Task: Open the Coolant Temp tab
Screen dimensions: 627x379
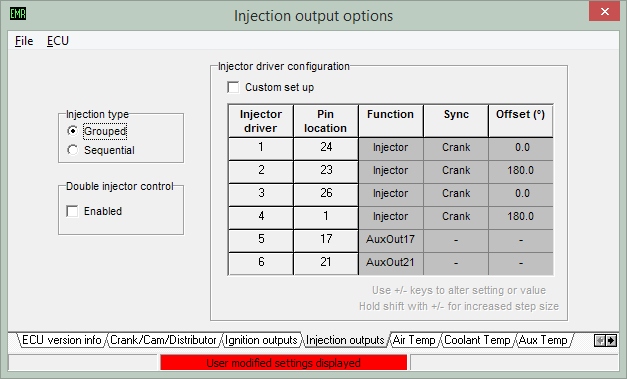Action: coord(477,340)
